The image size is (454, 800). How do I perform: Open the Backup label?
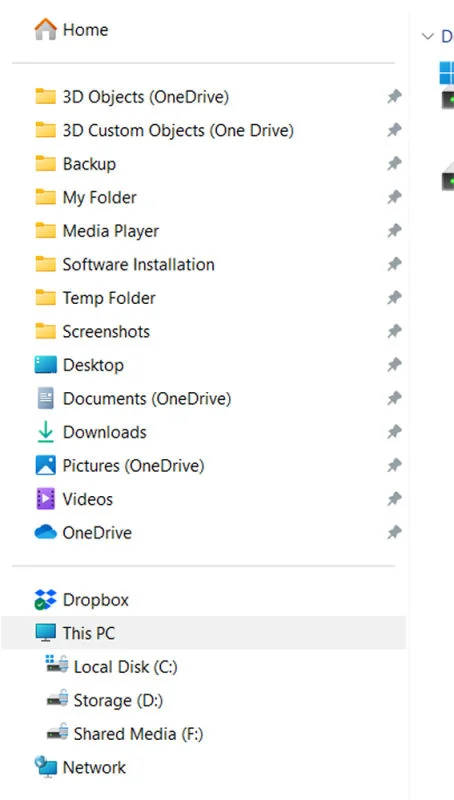point(89,164)
